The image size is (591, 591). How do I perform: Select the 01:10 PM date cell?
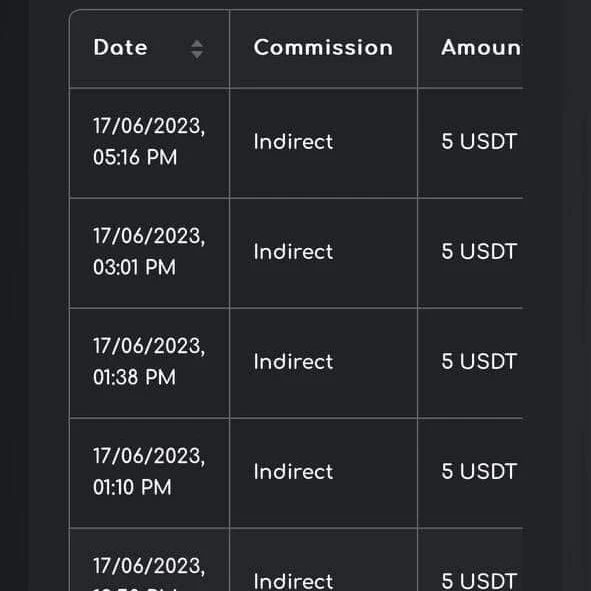click(149, 473)
